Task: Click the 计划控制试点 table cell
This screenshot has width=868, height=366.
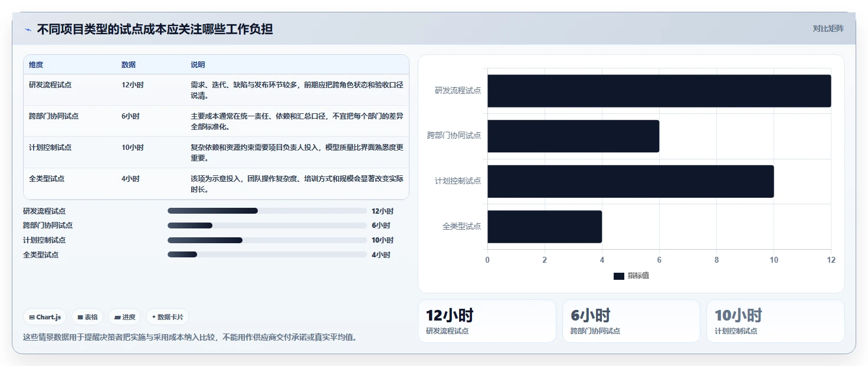Action: click(x=50, y=148)
